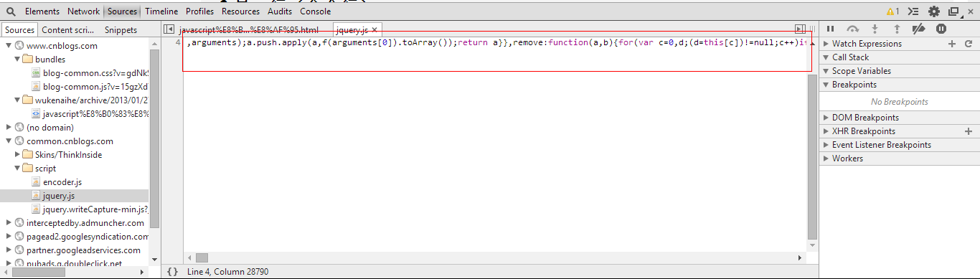The image size is (980, 279).
Task: Step over next function call
Action: click(852, 29)
